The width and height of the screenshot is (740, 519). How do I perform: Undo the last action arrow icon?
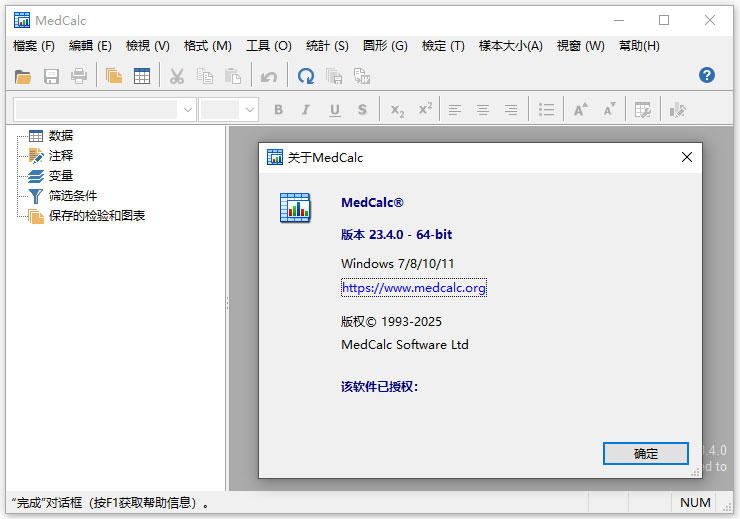pos(269,76)
